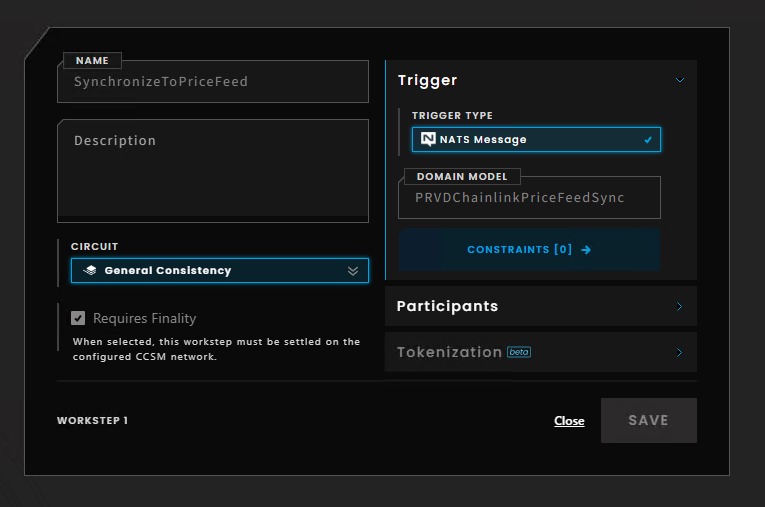765x507 pixels.
Task: Click the Requires Finality label text
Action: point(144,318)
